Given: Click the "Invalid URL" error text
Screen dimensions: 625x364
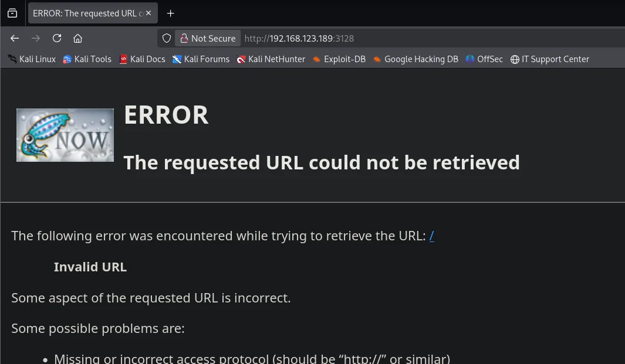Looking at the screenshot, I should pyautogui.click(x=90, y=267).
